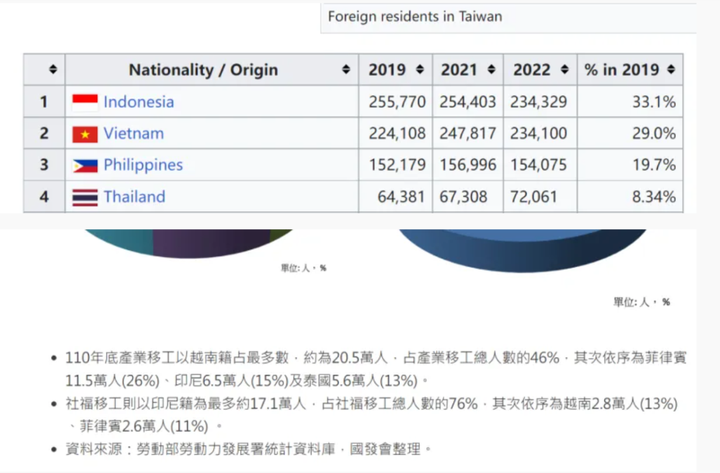
Task: Open the Thailand link
Action: 134,197
